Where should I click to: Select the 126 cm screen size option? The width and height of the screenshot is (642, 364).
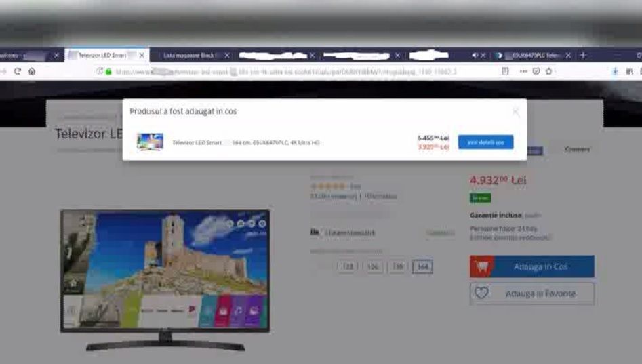pyautogui.click(x=373, y=266)
